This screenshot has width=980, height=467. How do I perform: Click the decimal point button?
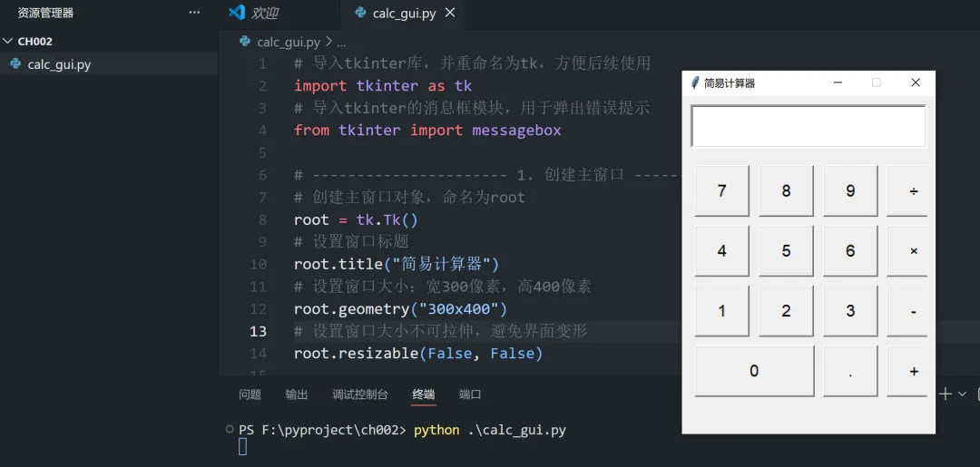tap(850, 371)
